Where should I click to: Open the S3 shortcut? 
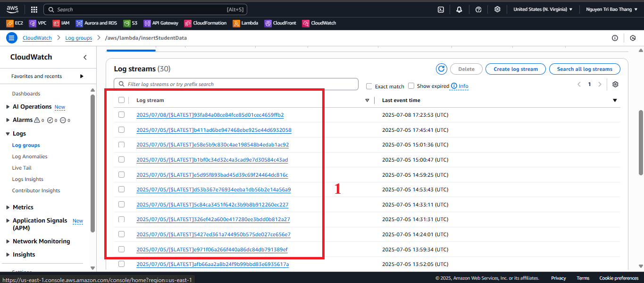pyautogui.click(x=130, y=23)
